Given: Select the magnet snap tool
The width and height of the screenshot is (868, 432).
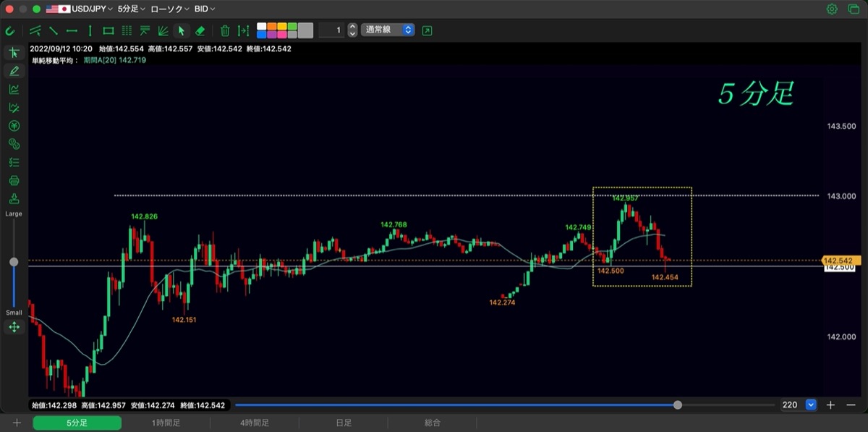Looking at the screenshot, I should click(x=10, y=30).
